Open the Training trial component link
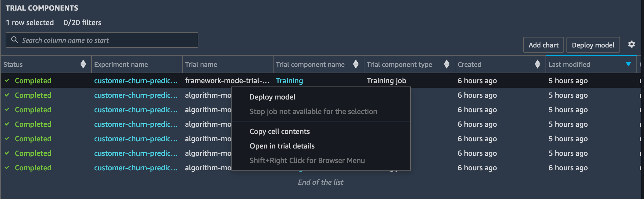The width and height of the screenshot is (644, 199). [x=289, y=81]
